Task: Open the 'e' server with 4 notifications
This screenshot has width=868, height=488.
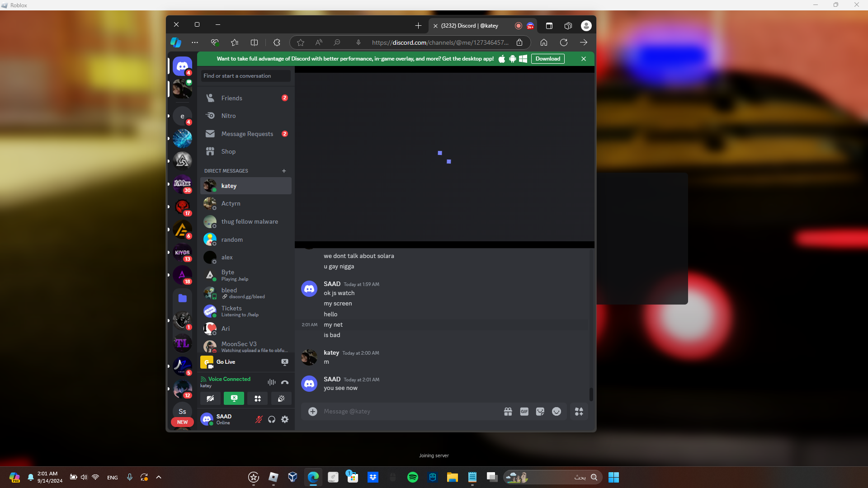Action: (182, 116)
